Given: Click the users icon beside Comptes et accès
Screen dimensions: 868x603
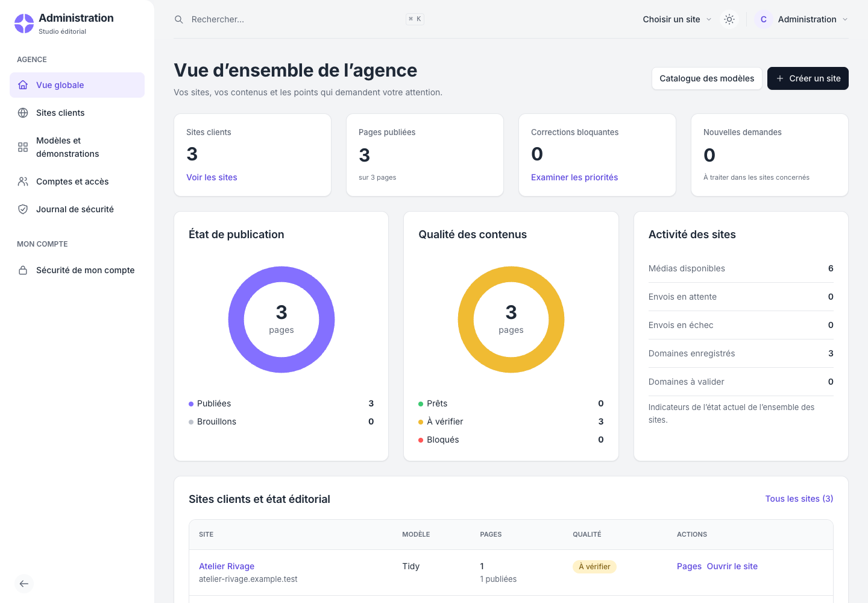Looking at the screenshot, I should (23, 182).
